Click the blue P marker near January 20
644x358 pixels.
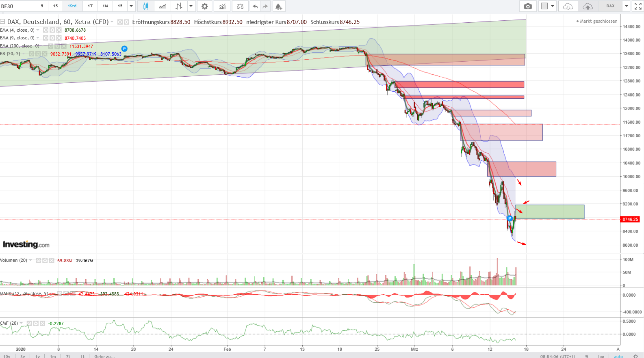click(124, 49)
